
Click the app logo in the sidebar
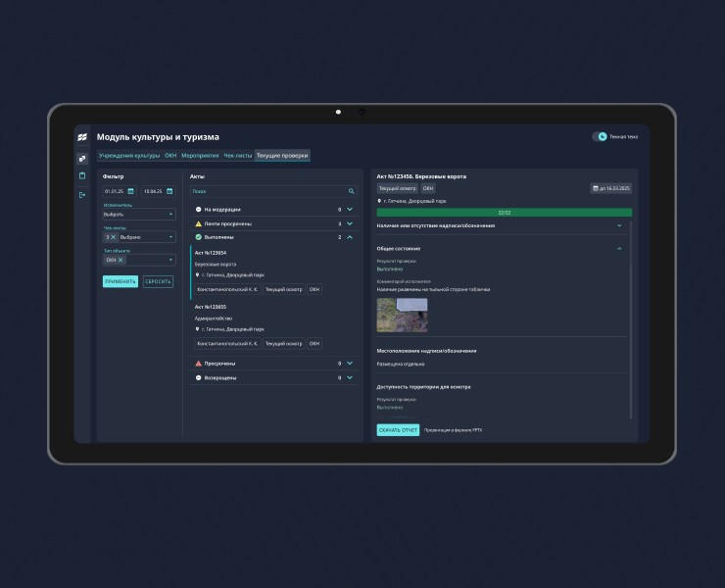82,137
